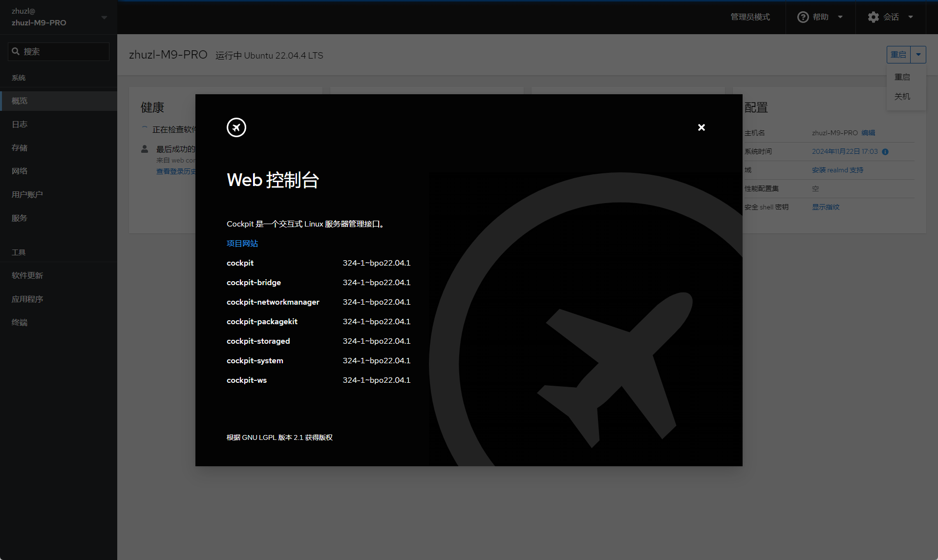
Task: Click Web 控制台 dialog title
Action: click(273, 180)
